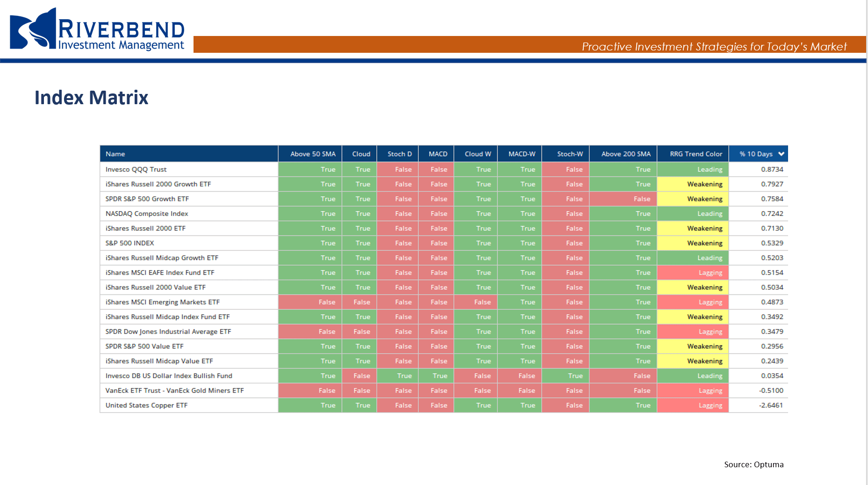Click the Cloud W column header
Viewport: 868px width, 485px height.
tap(476, 154)
